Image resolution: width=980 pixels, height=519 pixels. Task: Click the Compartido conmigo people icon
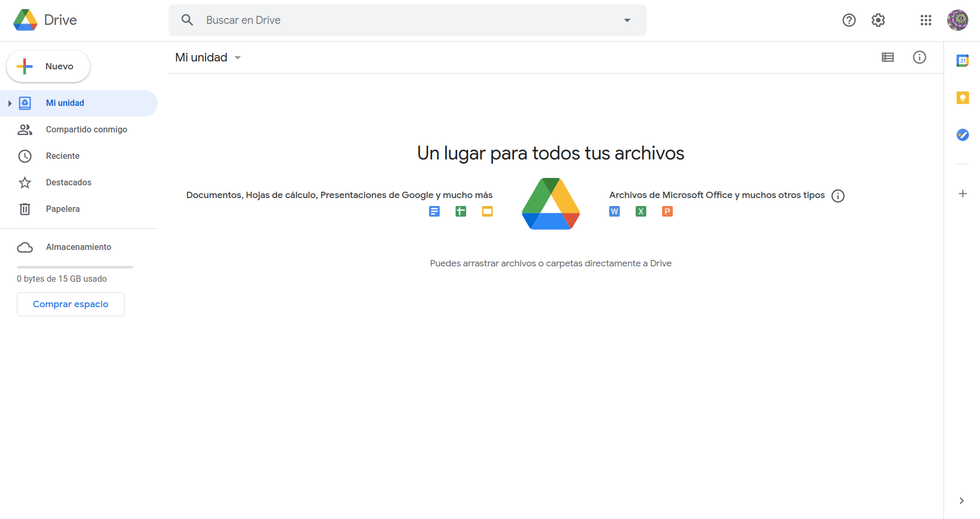coord(25,130)
